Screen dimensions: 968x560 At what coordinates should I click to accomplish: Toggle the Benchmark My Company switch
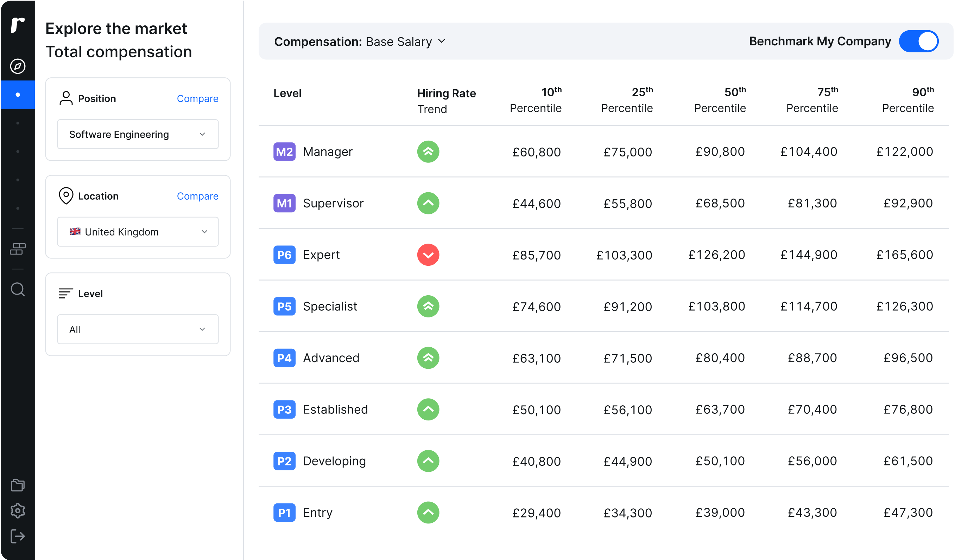[x=922, y=41]
